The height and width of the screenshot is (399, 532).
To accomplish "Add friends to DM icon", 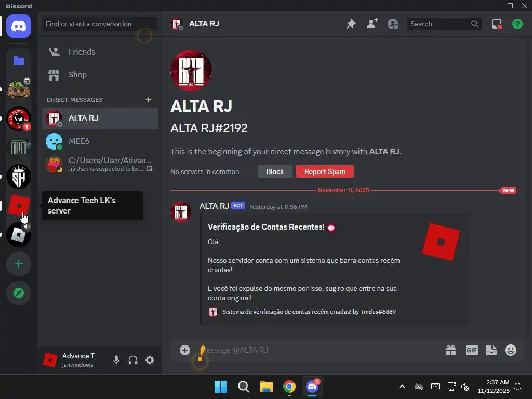I will point(372,24).
